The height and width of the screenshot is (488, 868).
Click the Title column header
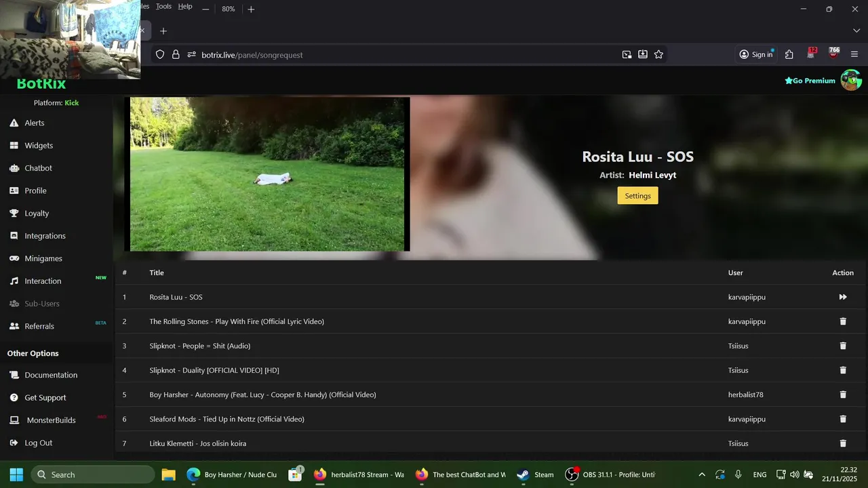(x=157, y=272)
